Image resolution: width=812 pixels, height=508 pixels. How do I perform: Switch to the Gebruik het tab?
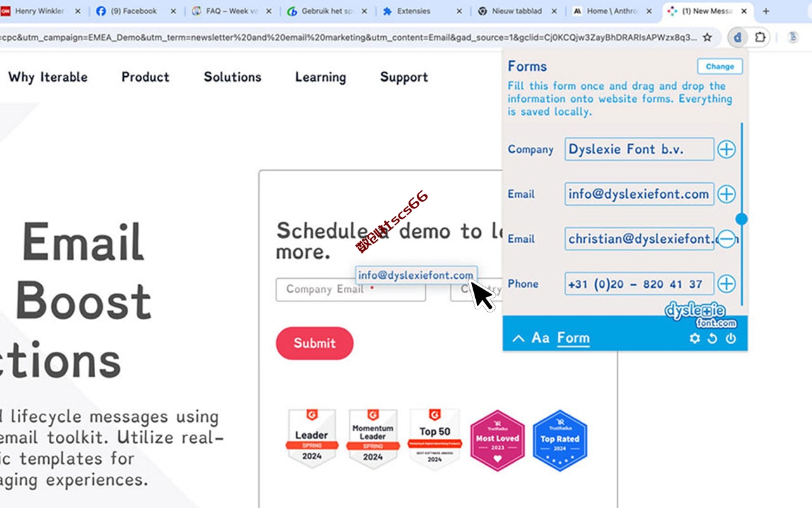pos(326,11)
